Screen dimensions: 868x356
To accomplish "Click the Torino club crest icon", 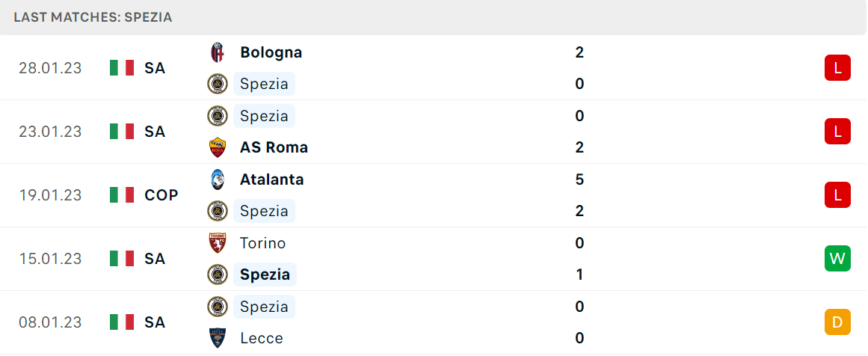I will pyautogui.click(x=217, y=243).
